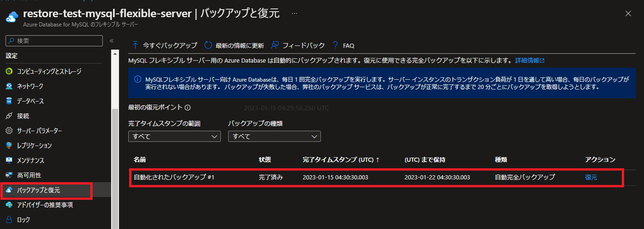Viewport: 644px width, 229px height.
Task: Click the データベース sidebar icon
Action: tap(9, 101)
